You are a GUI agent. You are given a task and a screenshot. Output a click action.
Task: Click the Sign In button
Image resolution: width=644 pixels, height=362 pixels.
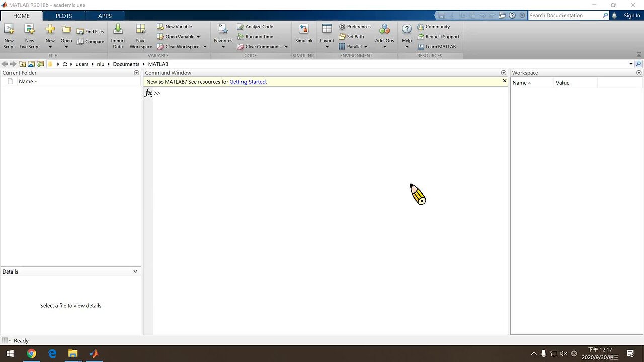pyautogui.click(x=631, y=15)
